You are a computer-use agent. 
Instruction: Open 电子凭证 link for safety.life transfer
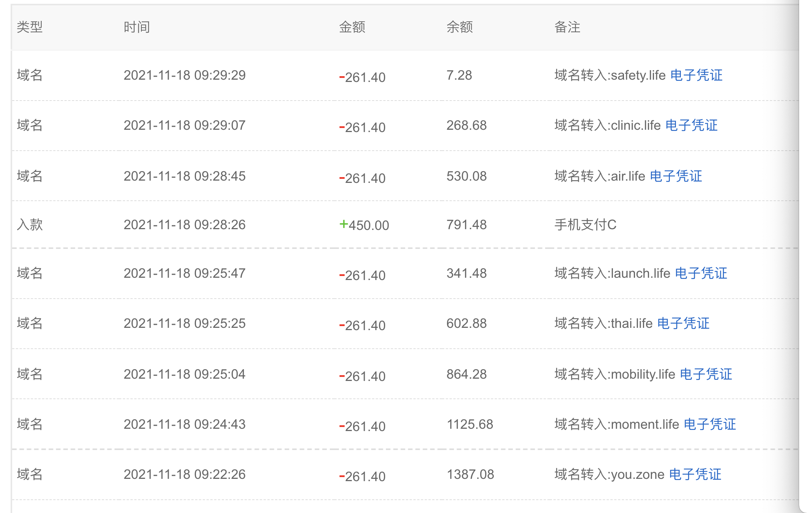pos(696,75)
